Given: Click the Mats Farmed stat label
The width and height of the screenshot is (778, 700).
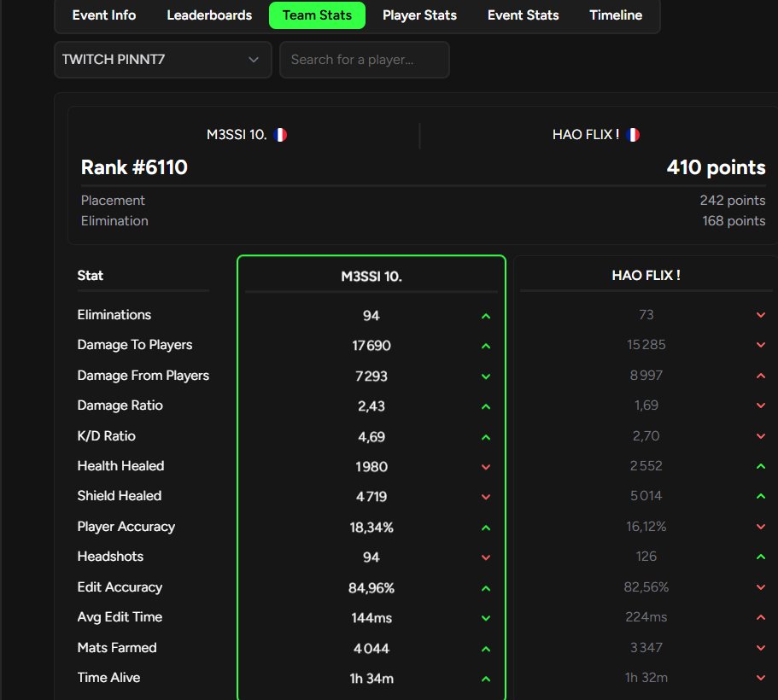Looking at the screenshot, I should pos(117,647).
